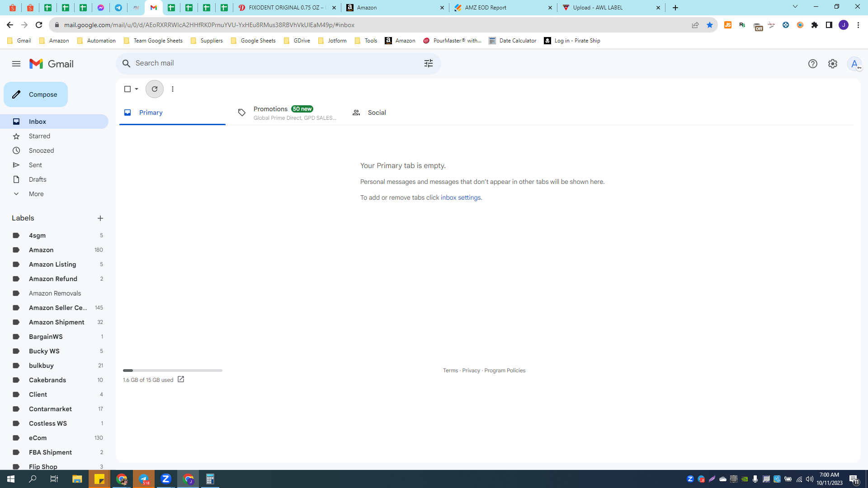Screen dimensions: 868x488
Task: Open the Amazon Seller Ce... label
Action: (54, 308)
